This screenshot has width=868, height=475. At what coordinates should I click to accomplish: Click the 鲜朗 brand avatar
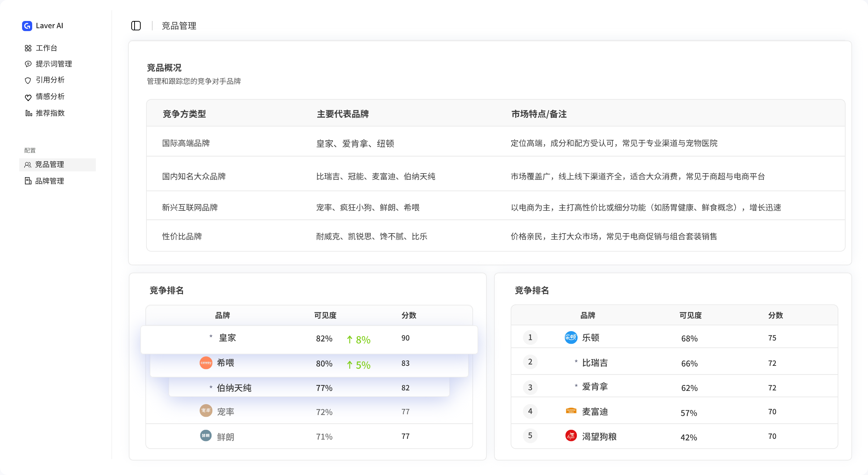pyautogui.click(x=206, y=436)
